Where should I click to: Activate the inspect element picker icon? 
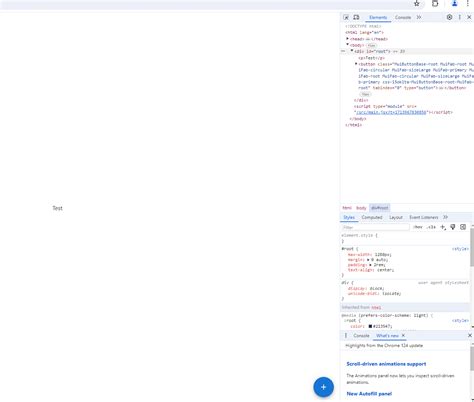pyautogui.click(x=346, y=17)
